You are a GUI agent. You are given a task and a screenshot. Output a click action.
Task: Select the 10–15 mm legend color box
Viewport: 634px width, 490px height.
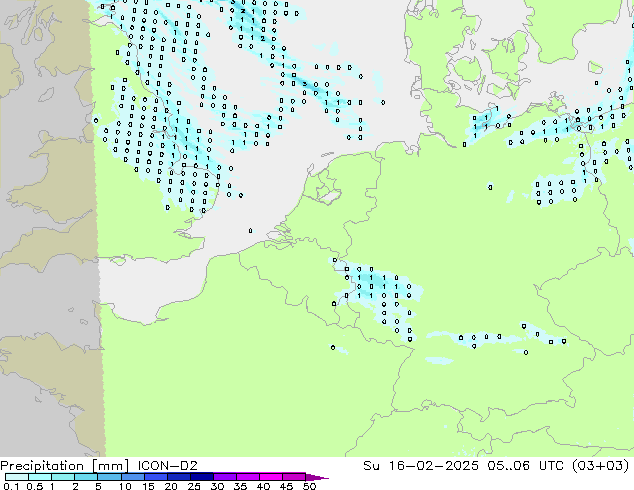132,477
